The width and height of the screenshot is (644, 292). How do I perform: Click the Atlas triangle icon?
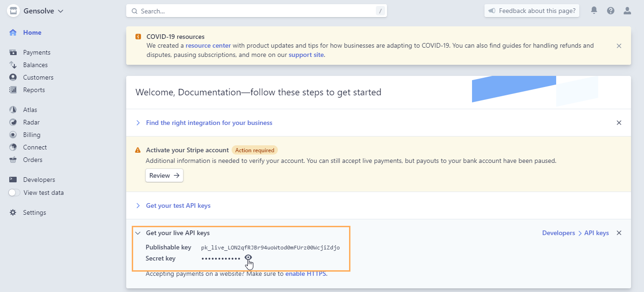13,110
